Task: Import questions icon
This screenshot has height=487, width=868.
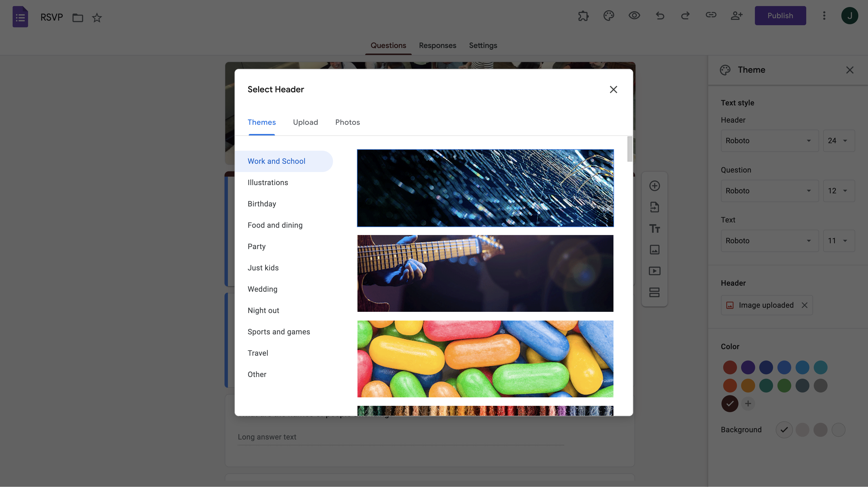Action: (654, 207)
